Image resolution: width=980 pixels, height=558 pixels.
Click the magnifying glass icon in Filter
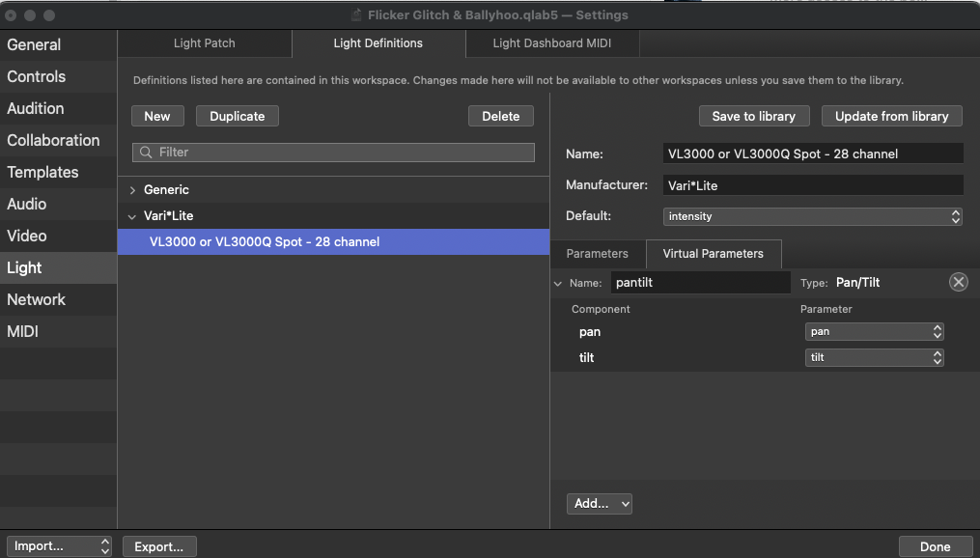point(146,153)
